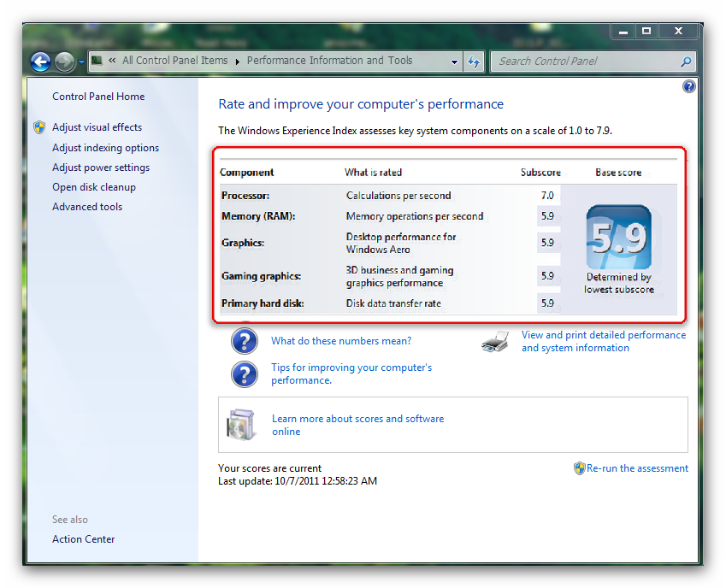This screenshot has width=726, height=588.
Task: Click the 'Subscore' column header
Action: (x=540, y=173)
